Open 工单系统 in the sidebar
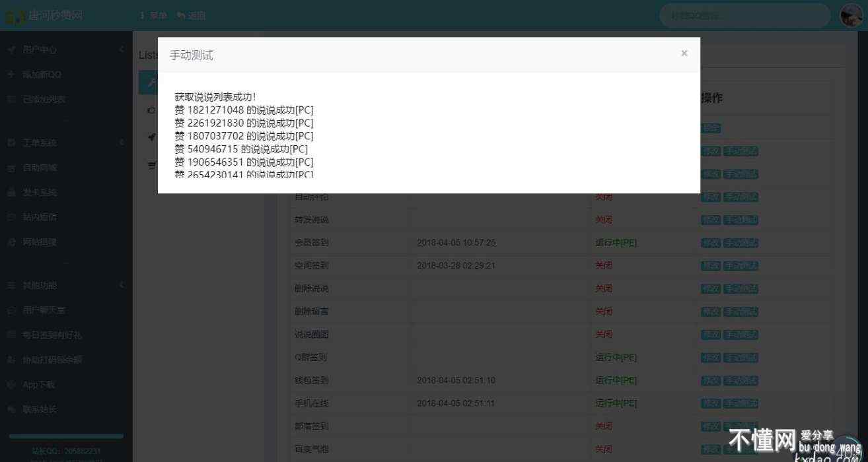 coord(40,143)
